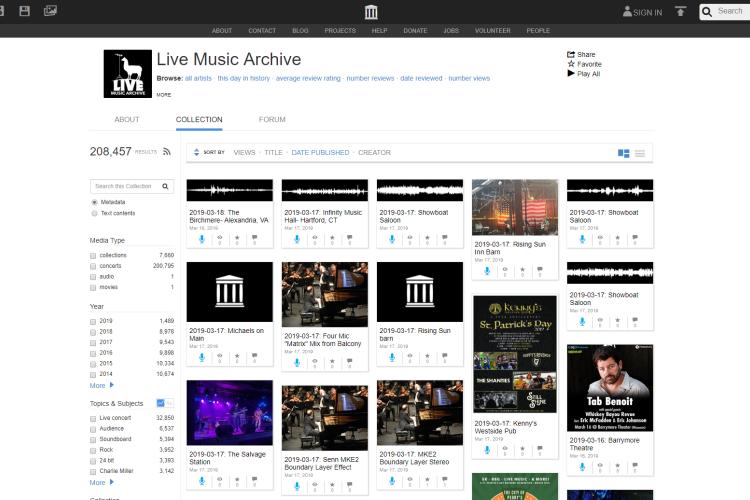Open VOLUNTEER in the top navigation
Image resolution: width=750 pixels, height=500 pixels.
tap(493, 31)
